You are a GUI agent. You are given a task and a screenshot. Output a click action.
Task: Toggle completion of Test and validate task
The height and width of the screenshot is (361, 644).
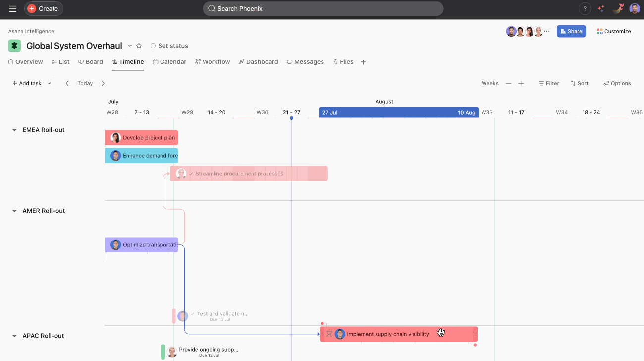[x=193, y=314]
